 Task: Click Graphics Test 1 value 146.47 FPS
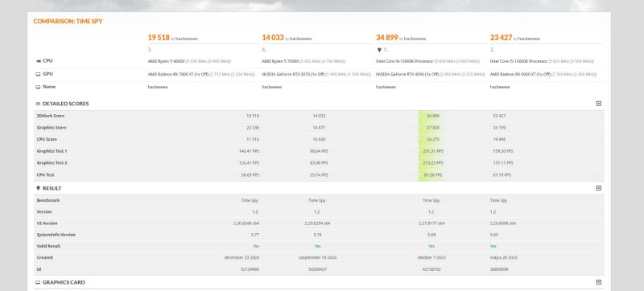(x=249, y=151)
